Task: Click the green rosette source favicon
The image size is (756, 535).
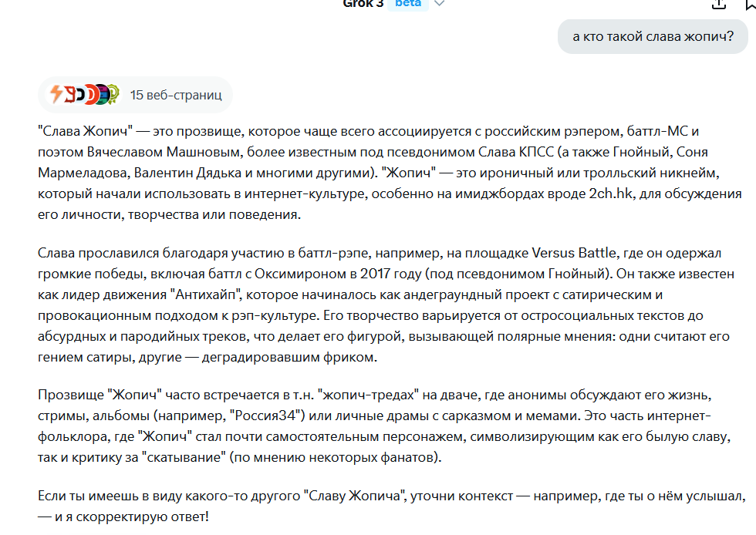Action: 113,94
